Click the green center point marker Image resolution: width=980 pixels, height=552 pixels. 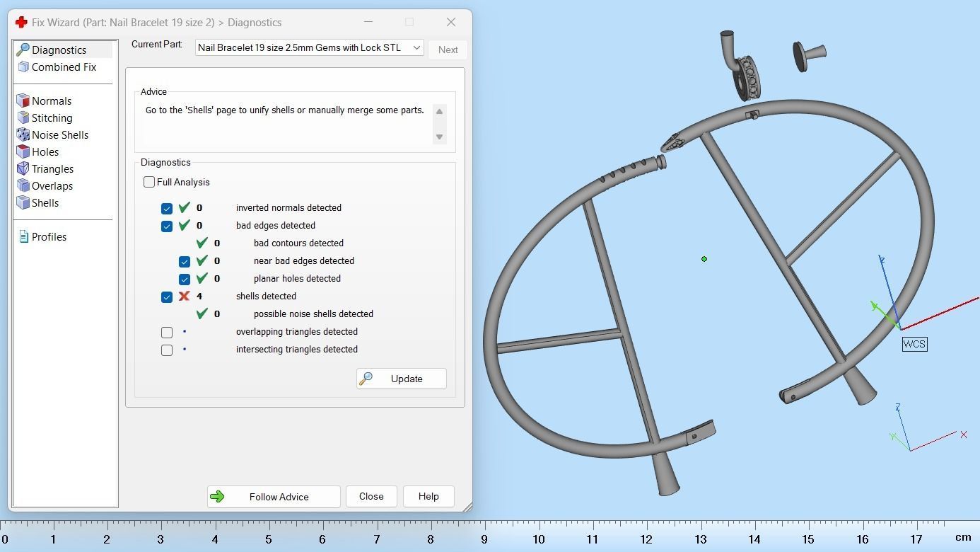tap(704, 259)
